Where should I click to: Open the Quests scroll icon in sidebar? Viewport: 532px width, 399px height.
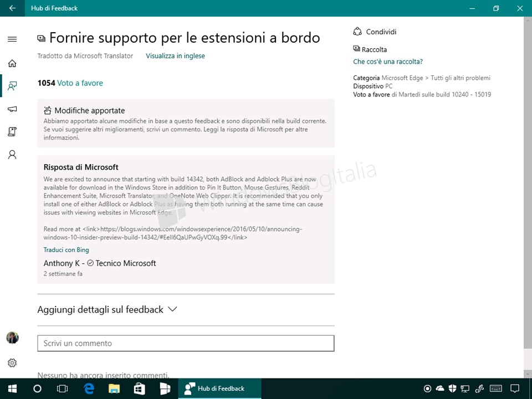(12, 132)
